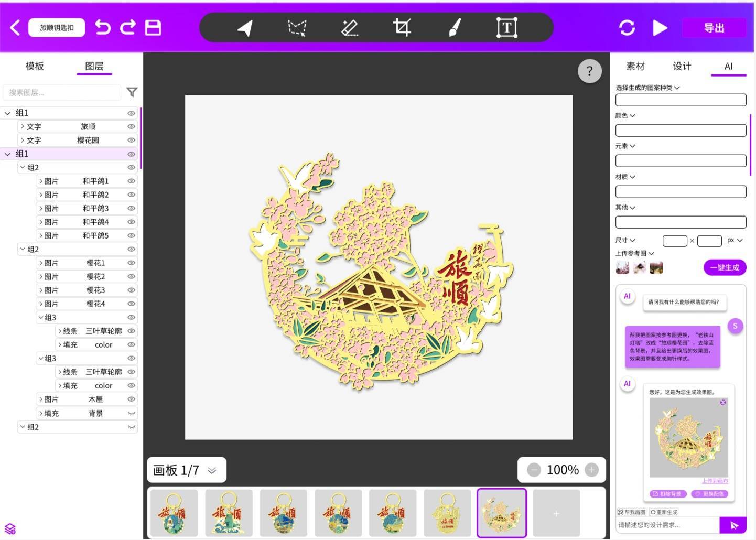Hide the 和平鸽1 image layer
The width and height of the screenshot is (756, 540).
(132, 181)
